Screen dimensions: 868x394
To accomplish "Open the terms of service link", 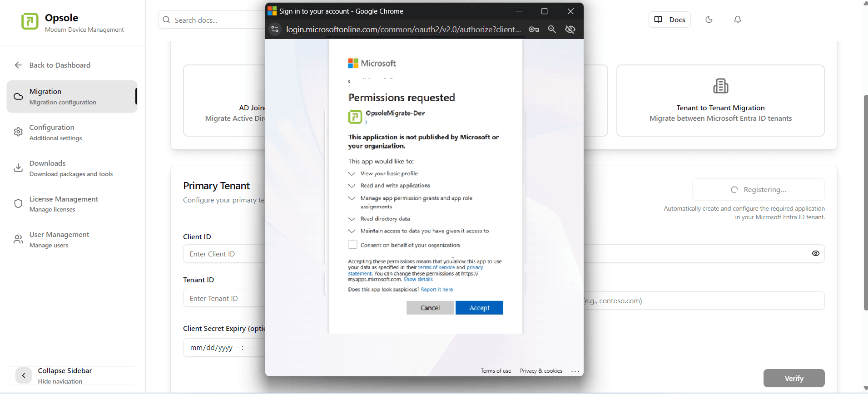I will pyautogui.click(x=436, y=268).
